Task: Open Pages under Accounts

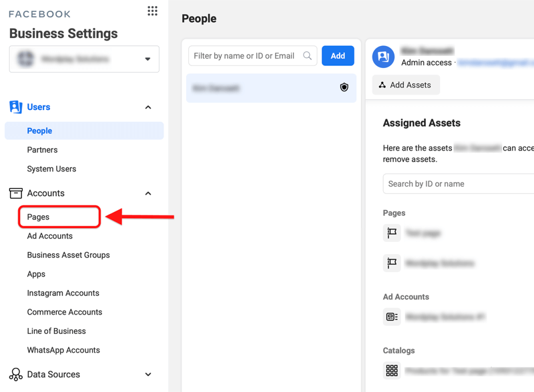Action: pyautogui.click(x=38, y=217)
